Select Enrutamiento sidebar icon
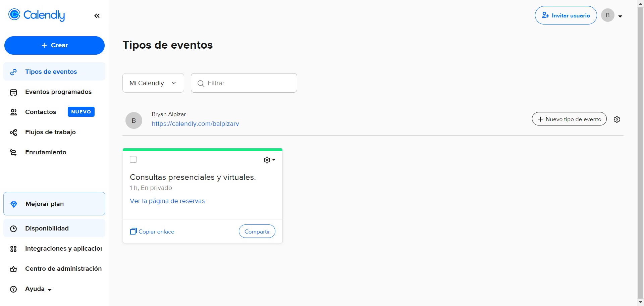The width and height of the screenshot is (644, 306). pos(13,152)
